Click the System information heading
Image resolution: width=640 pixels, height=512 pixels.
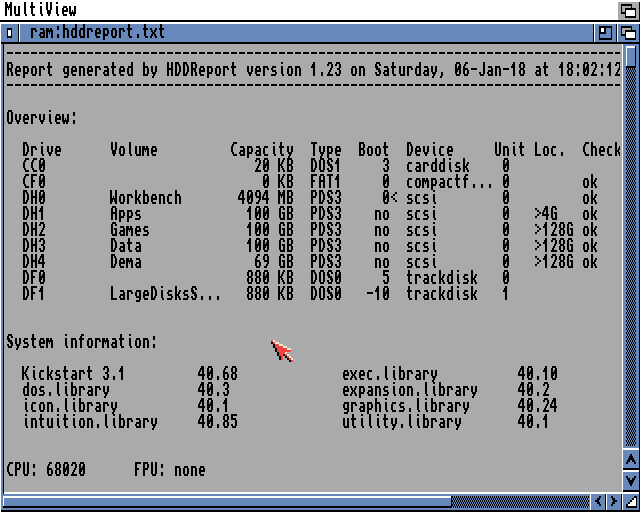81,342
